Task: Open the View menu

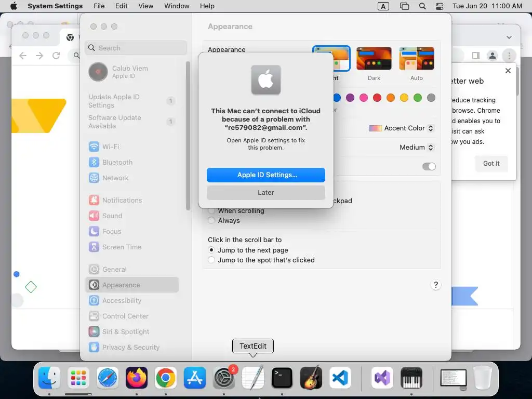Action: 146,6
